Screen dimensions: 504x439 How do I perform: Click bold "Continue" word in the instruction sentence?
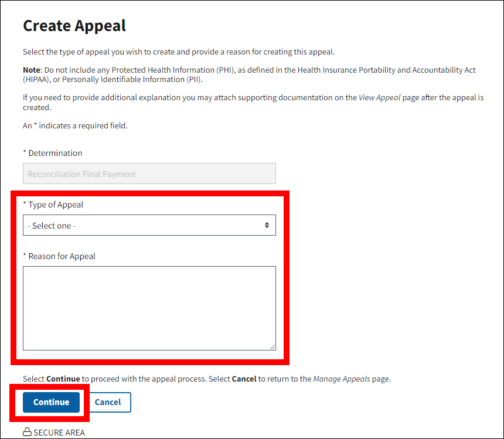tap(63, 379)
